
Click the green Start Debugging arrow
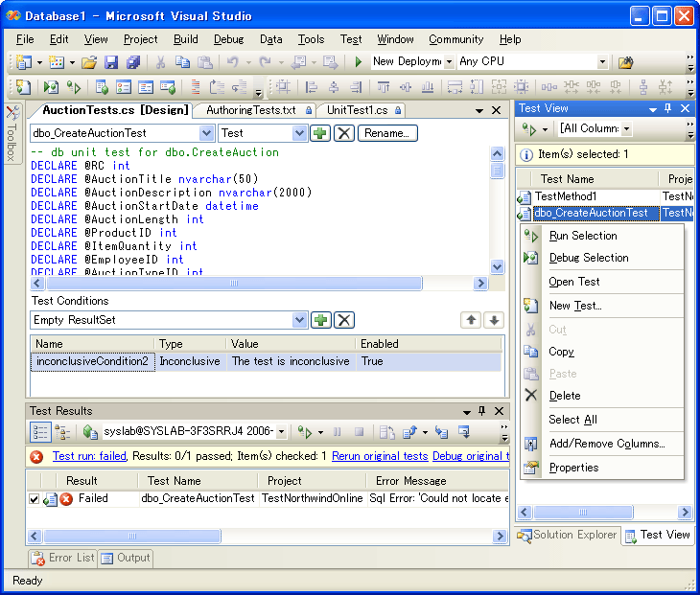click(x=358, y=61)
